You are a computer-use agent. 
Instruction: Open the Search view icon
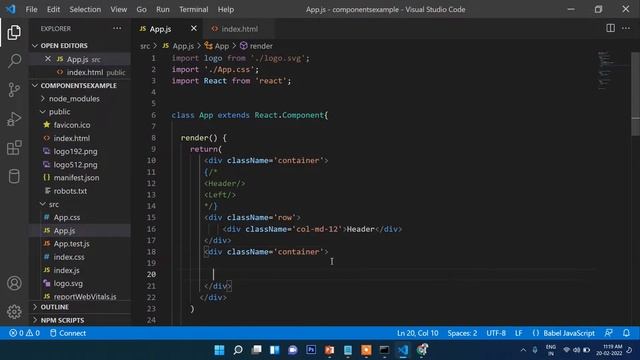pyautogui.click(x=14, y=61)
